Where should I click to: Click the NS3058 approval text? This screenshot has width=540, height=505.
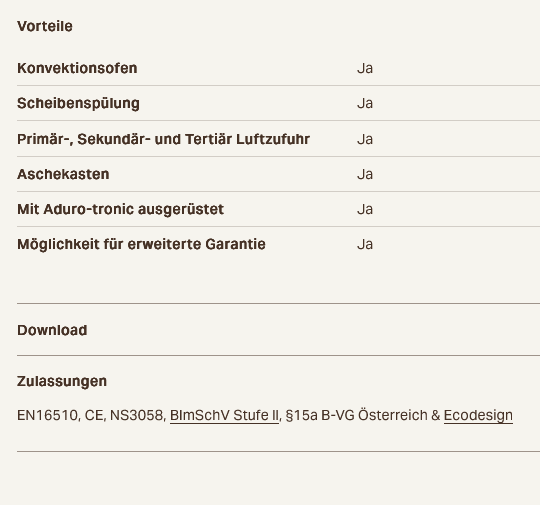coord(136,415)
